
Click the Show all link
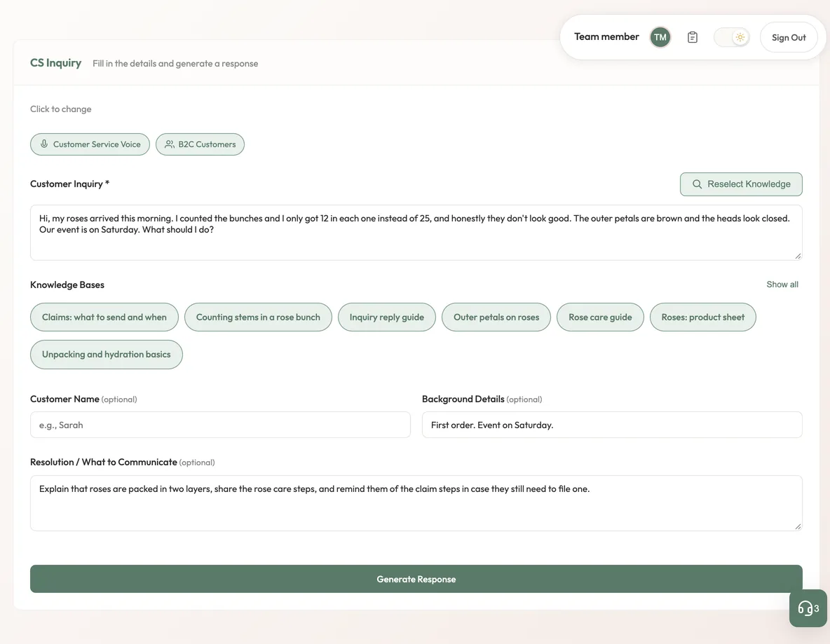coord(782,285)
